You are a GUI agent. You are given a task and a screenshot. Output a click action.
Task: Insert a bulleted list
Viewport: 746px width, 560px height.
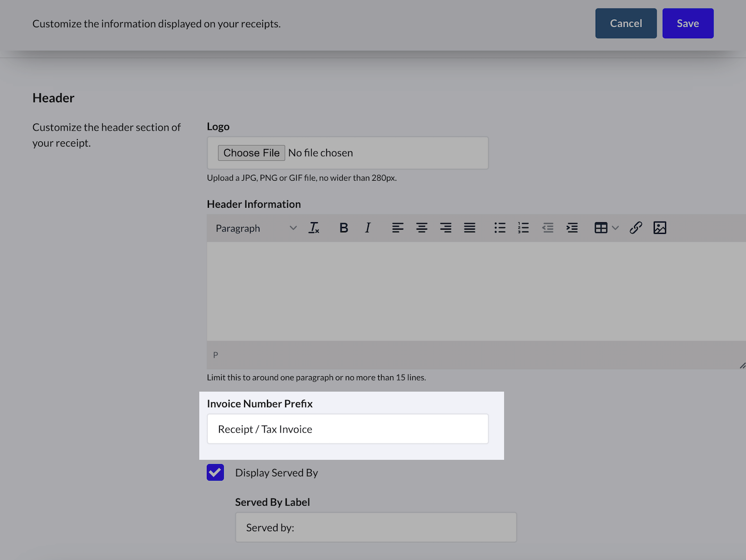(499, 228)
